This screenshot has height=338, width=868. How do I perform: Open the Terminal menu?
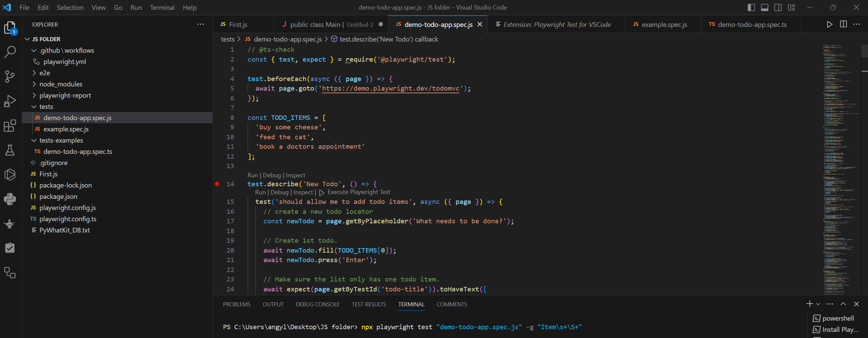coord(163,7)
